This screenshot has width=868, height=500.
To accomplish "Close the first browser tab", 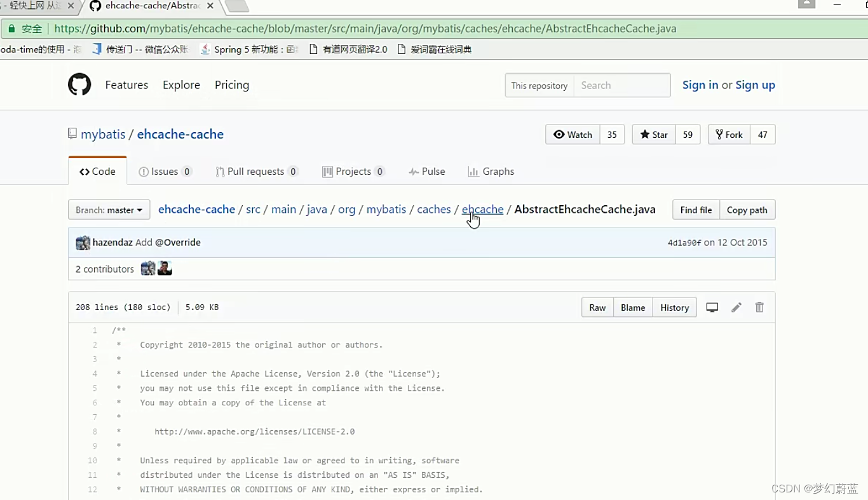I will 71,6.
